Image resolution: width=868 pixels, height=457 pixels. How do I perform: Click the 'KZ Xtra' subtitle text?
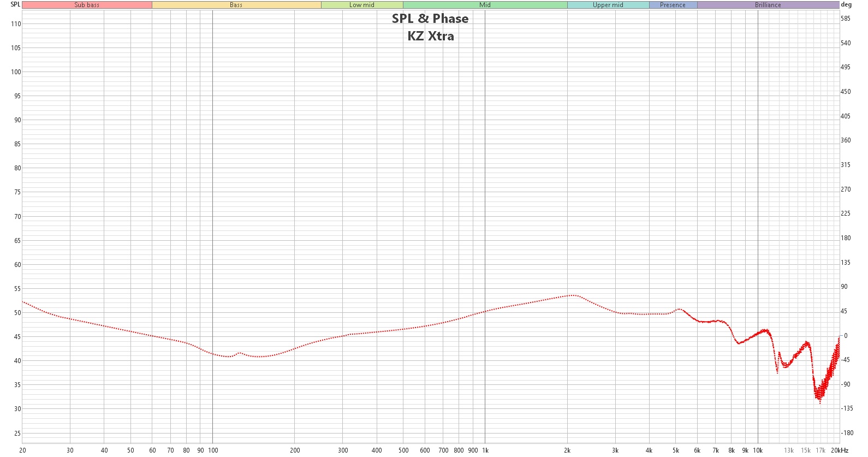(x=431, y=36)
